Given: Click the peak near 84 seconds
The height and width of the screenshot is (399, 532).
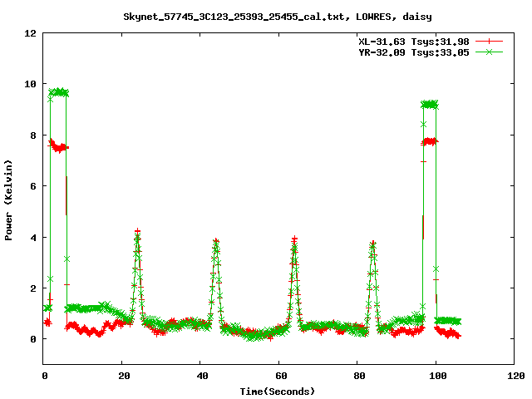Looking at the screenshot, I should [373, 245].
